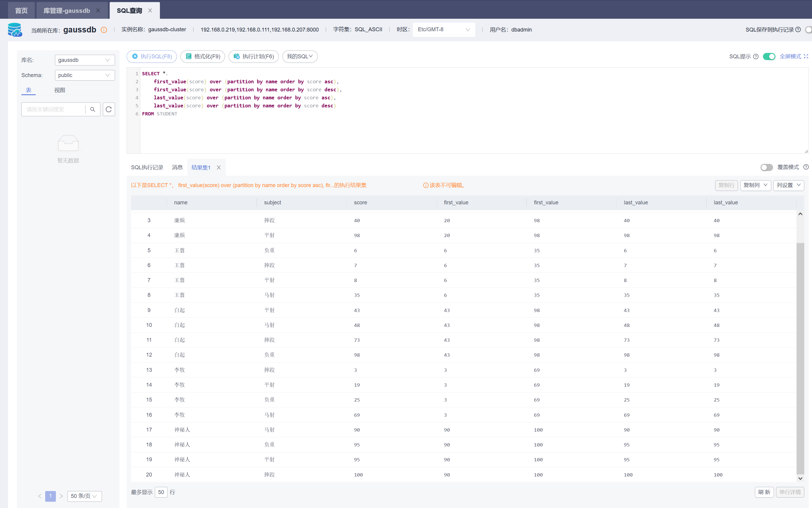Switch to the 视图 tab

60,90
